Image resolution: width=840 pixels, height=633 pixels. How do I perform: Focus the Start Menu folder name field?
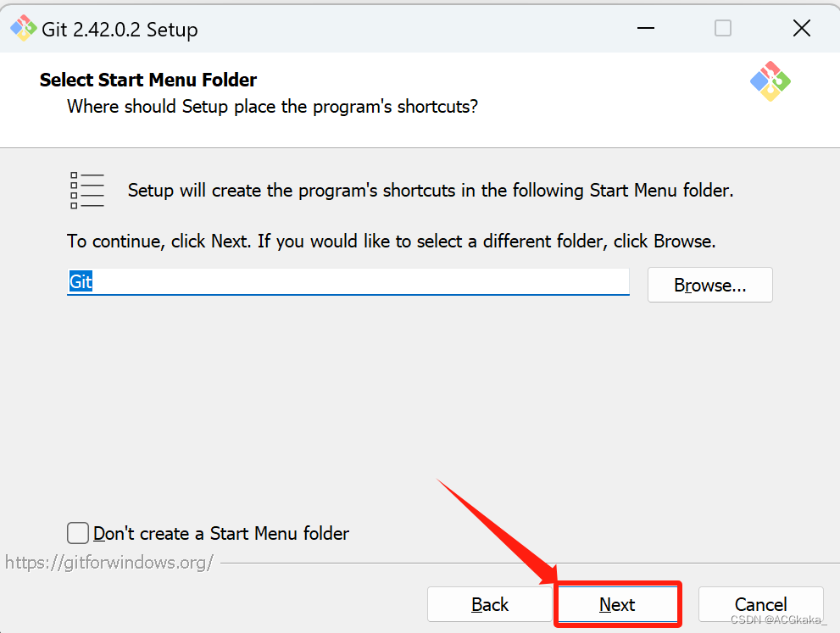(348, 281)
